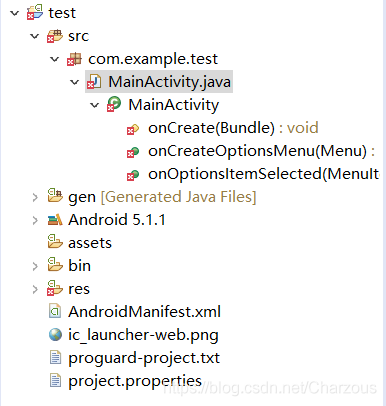
Task: Click the com.example.test package icon
Action: coord(74,59)
